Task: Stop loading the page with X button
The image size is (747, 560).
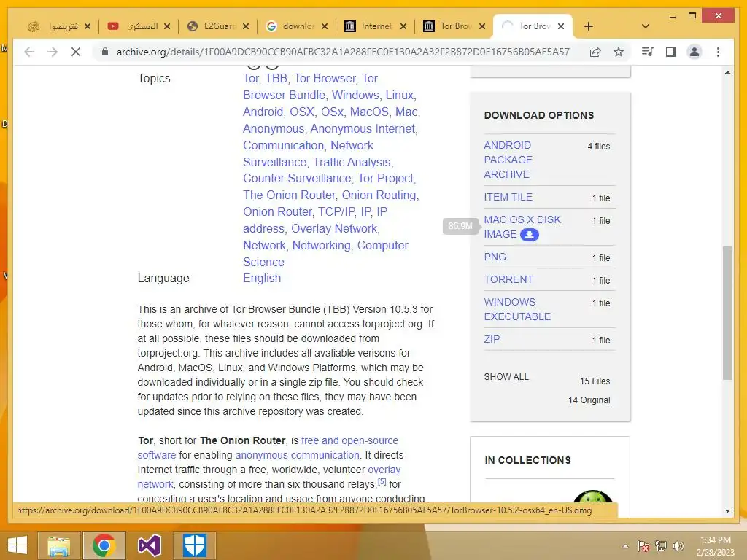Action: click(76, 52)
